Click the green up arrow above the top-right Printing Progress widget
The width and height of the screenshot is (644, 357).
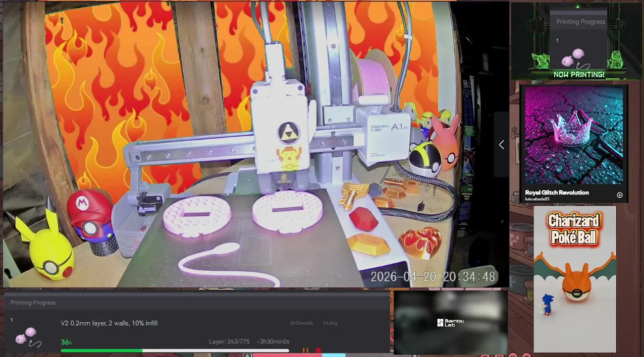click(x=578, y=6)
